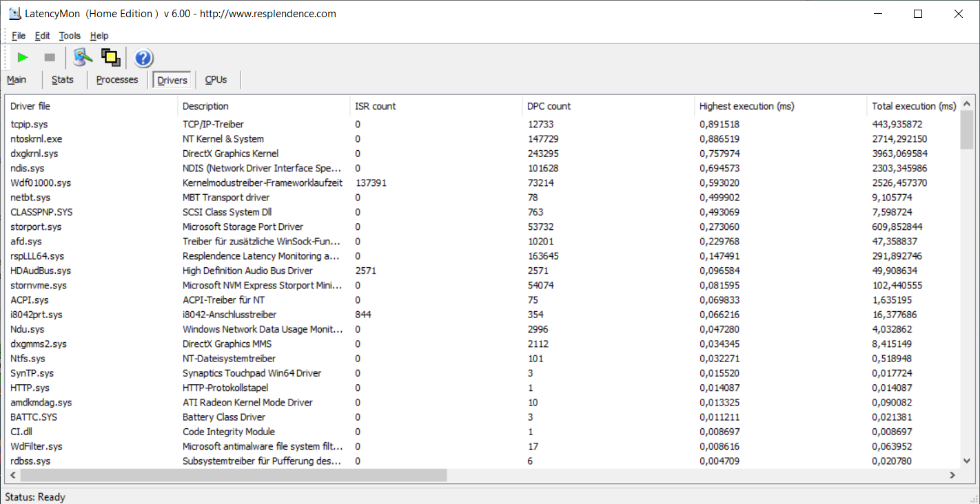This screenshot has width=980, height=504.
Task: Open the File menu
Action: 19,36
